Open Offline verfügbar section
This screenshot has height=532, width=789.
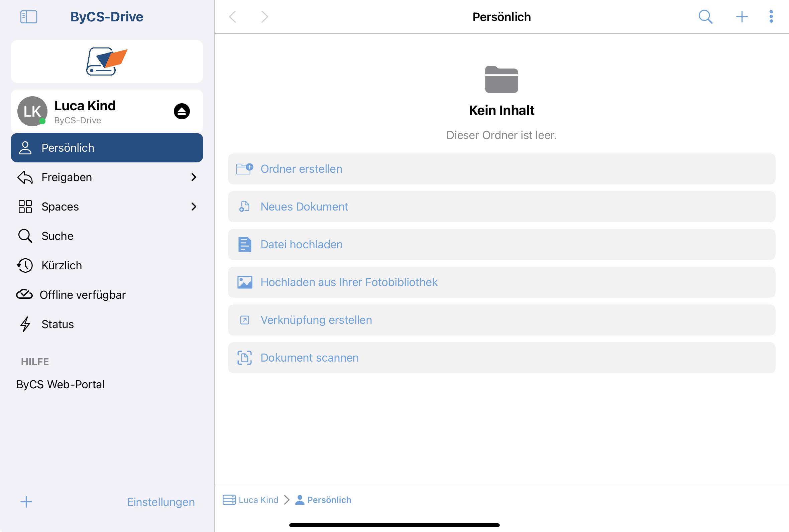[x=82, y=295]
